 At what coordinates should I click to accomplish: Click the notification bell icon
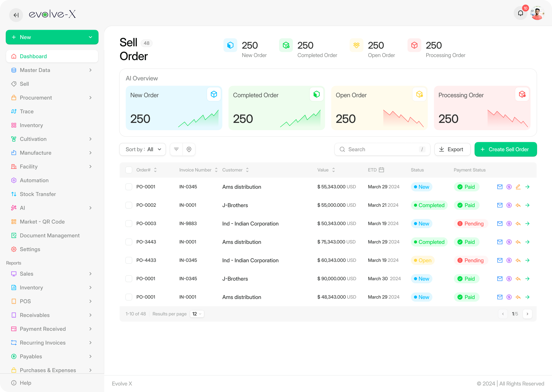click(520, 13)
